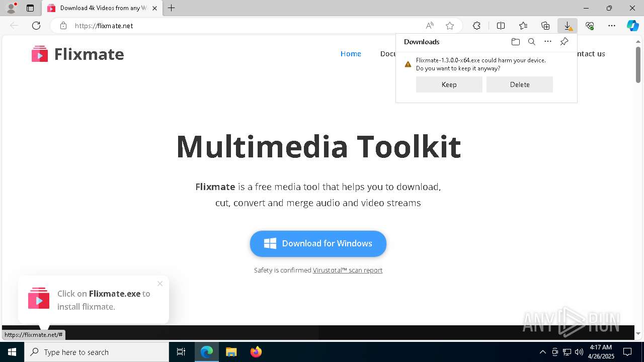
Task: Click the Flixmate logo icon
Action: [40, 54]
